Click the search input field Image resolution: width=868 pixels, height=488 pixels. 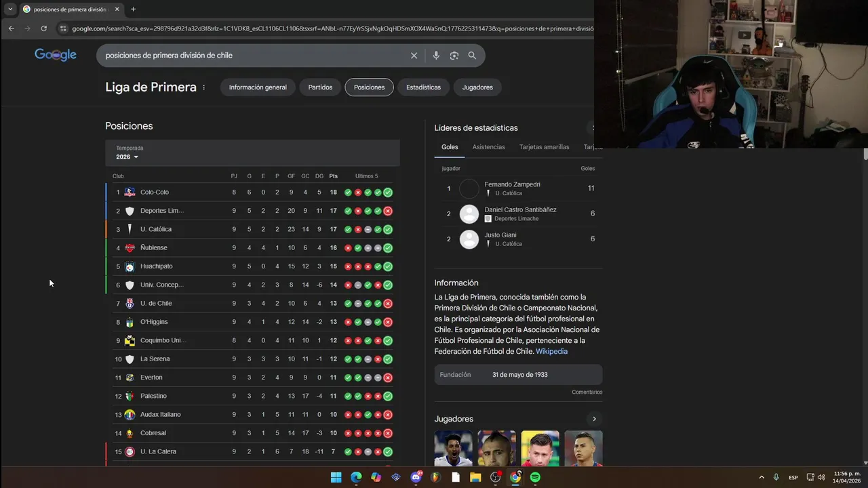coord(254,56)
